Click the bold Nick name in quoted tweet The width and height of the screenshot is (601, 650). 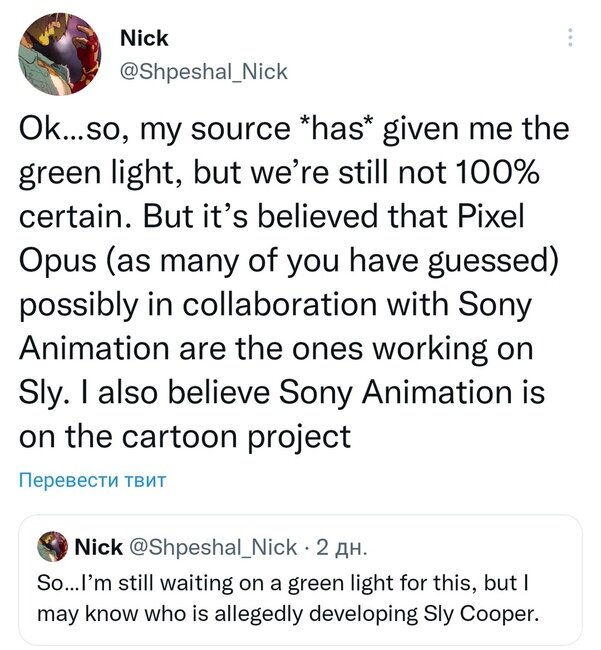[x=98, y=546]
